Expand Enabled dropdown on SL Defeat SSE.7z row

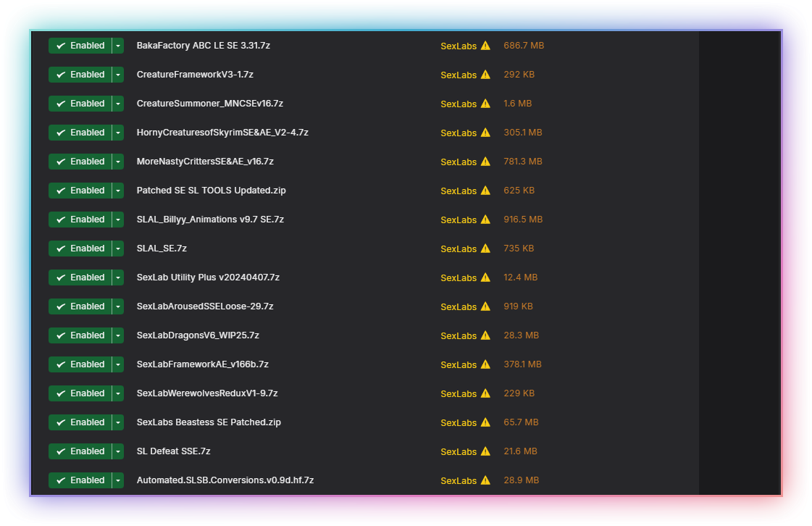click(118, 451)
